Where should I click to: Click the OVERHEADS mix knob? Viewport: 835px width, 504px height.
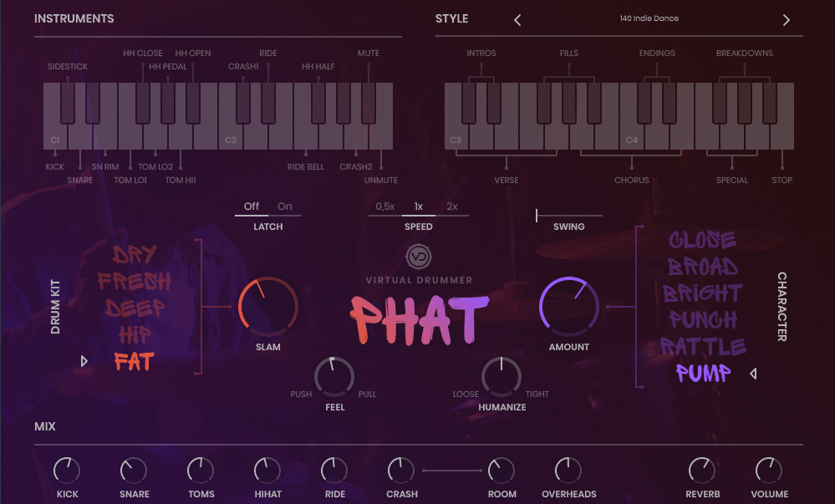point(568,471)
